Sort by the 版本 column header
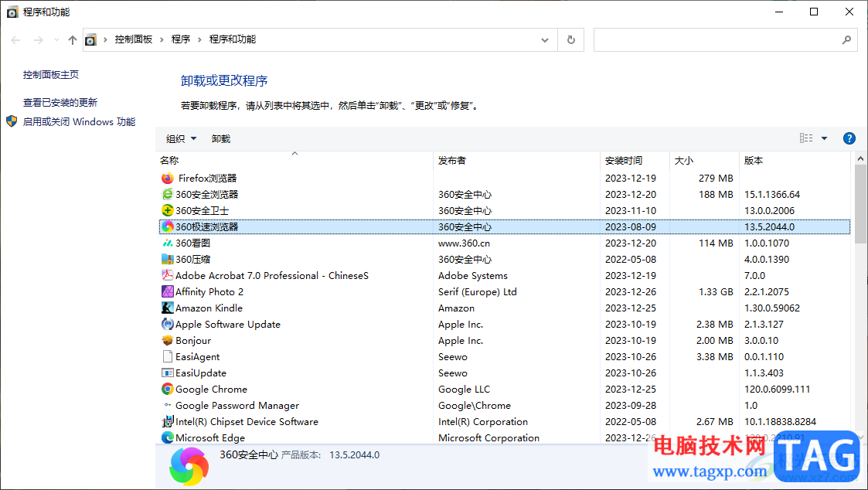868x490 pixels. pyautogui.click(x=795, y=161)
